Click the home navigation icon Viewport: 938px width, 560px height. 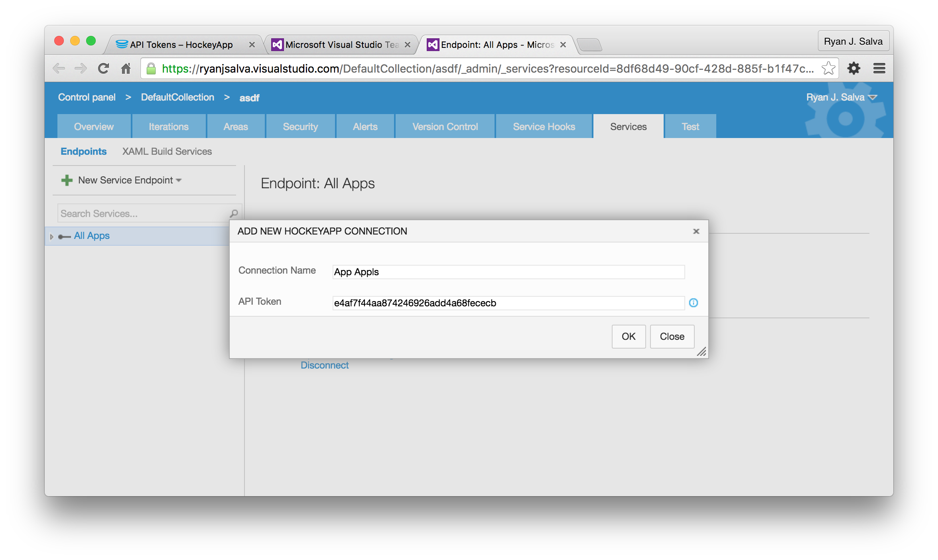(x=126, y=68)
